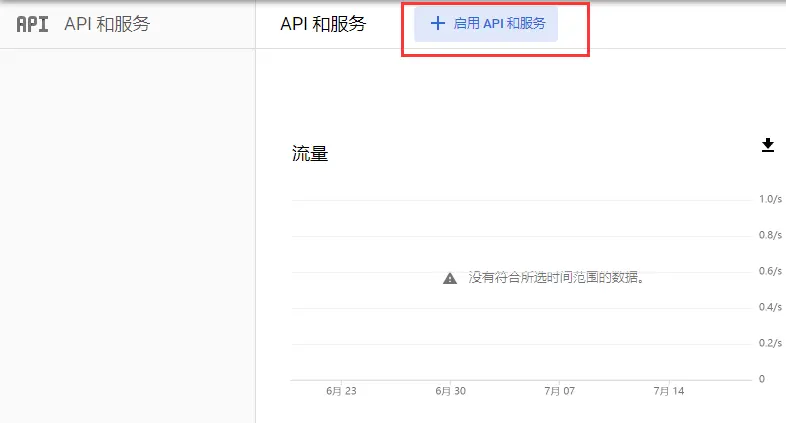Image resolution: width=786 pixels, height=423 pixels.
Task: Click the "0.8/s" axis value
Action: pos(770,235)
